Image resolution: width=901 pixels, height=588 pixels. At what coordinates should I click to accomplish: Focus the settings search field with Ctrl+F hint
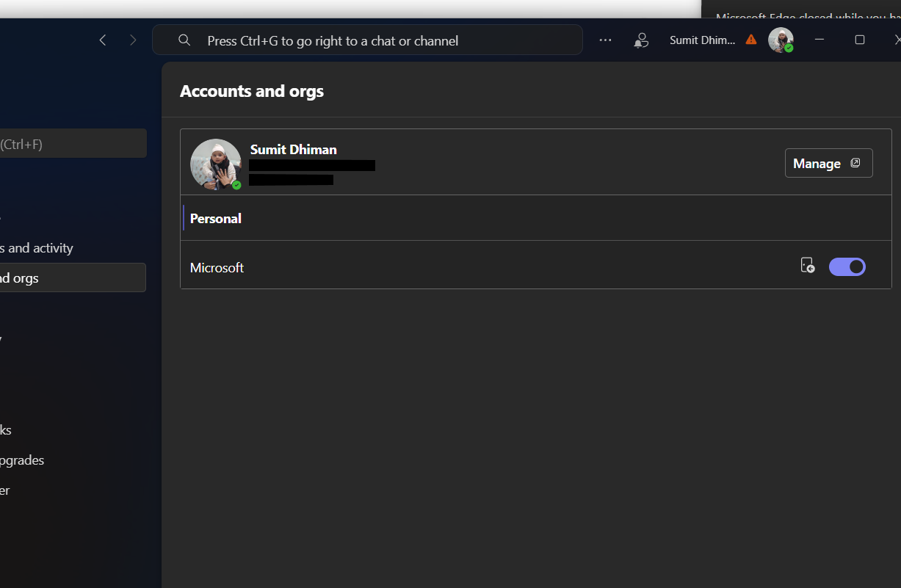point(73,144)
